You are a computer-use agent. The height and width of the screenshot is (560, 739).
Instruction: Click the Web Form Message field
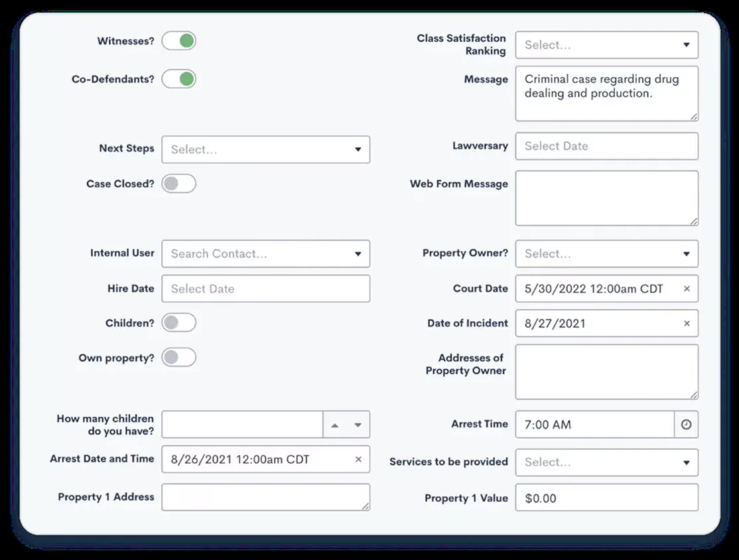[606, 197]
